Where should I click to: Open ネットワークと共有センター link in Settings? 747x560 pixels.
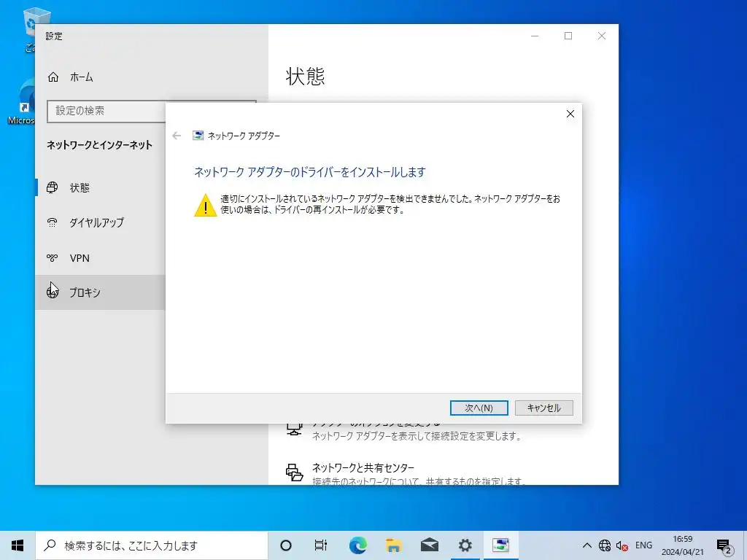[363, 467]
